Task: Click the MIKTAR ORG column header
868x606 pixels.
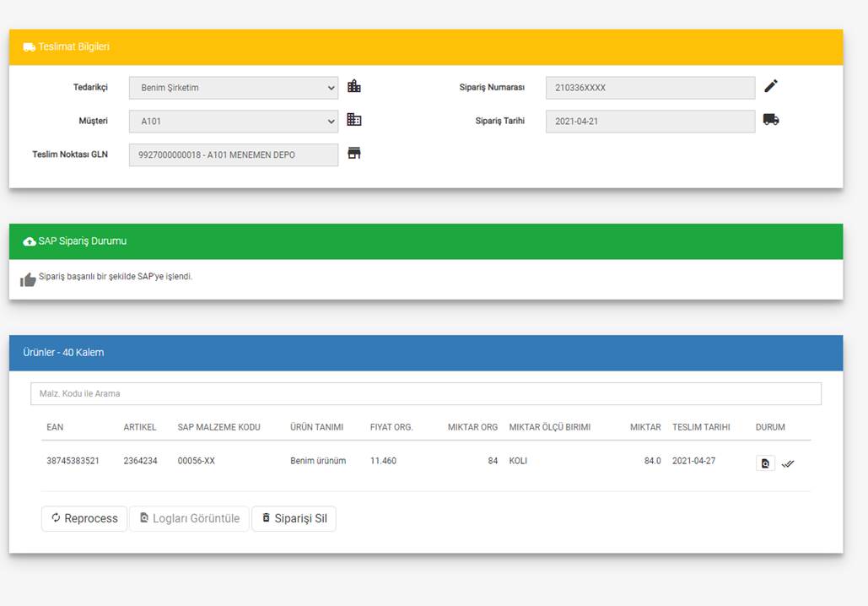Action: tap(472, 427)
